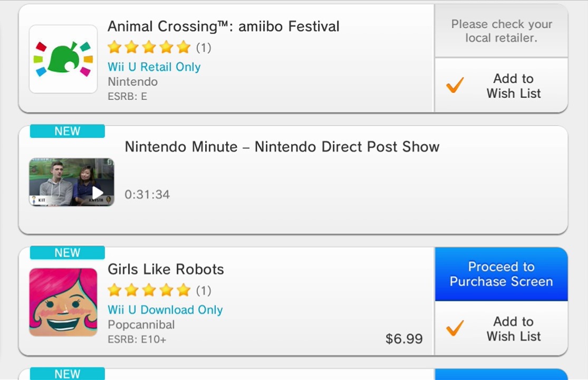Open the Girls Like Robots game icon
The height and width of the screenshot is (380, 588).
pos(63,302)
